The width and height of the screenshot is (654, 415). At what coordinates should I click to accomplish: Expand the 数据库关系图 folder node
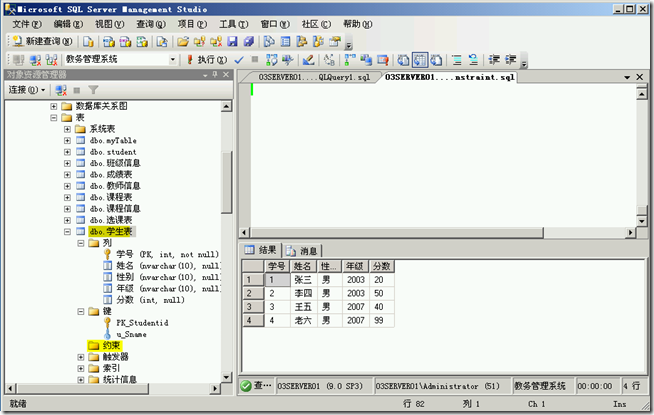pos(53,106)
